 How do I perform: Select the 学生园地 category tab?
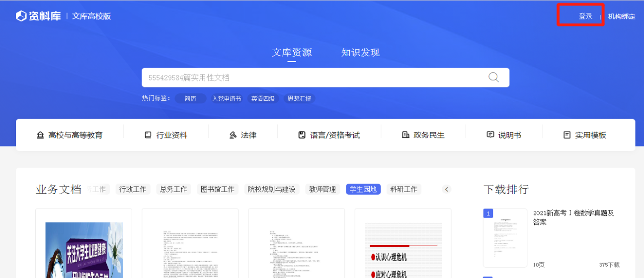point(363,189)
